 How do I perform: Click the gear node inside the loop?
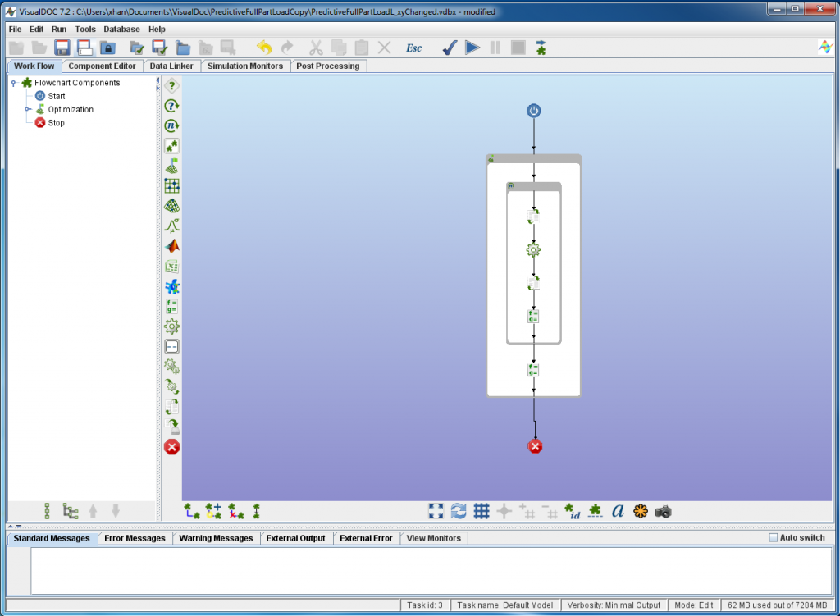[x=533, y=249]
